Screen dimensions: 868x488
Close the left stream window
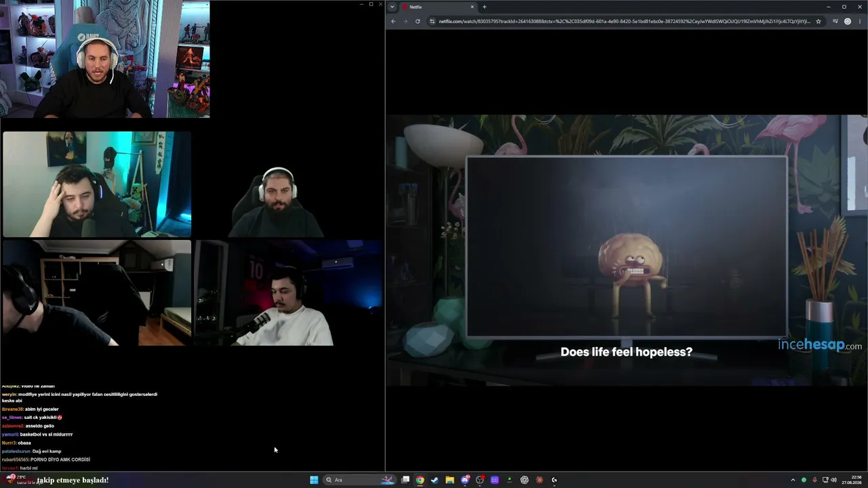point(380,5)
